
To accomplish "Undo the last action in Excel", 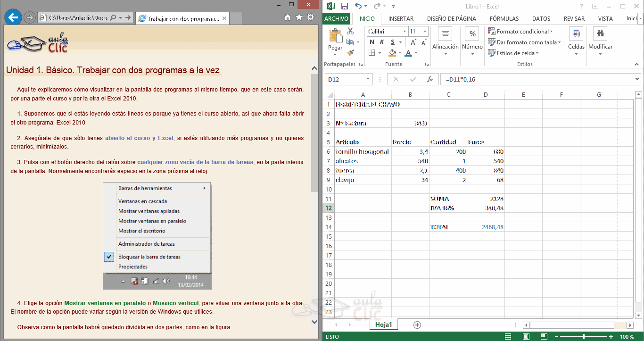I will pos(358,6).
